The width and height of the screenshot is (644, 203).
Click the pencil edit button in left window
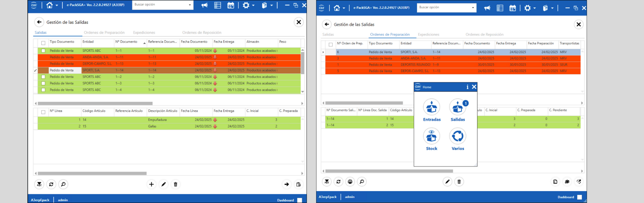[163, 184]
